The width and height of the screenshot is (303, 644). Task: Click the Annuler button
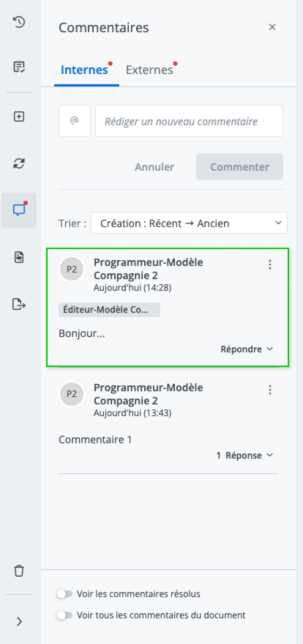pyautogui.click(x=154, y=167)
